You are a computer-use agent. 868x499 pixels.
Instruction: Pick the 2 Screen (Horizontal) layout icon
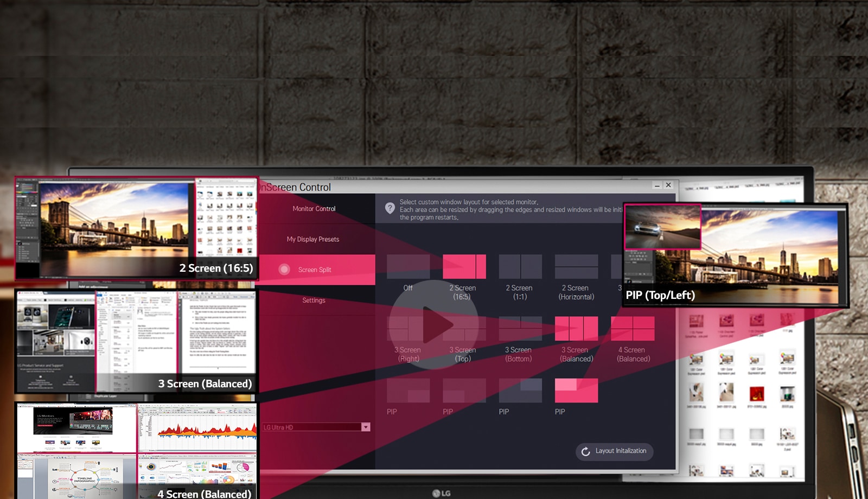tap(576, 266)
